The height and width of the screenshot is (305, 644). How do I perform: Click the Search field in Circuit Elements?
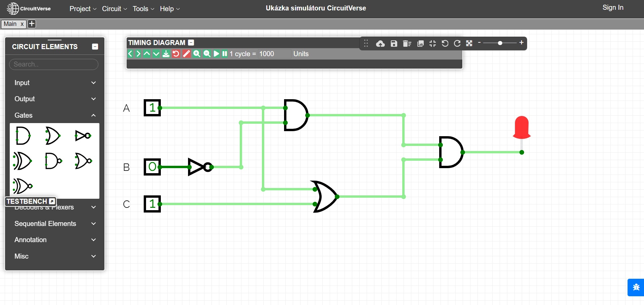[54, 64]
